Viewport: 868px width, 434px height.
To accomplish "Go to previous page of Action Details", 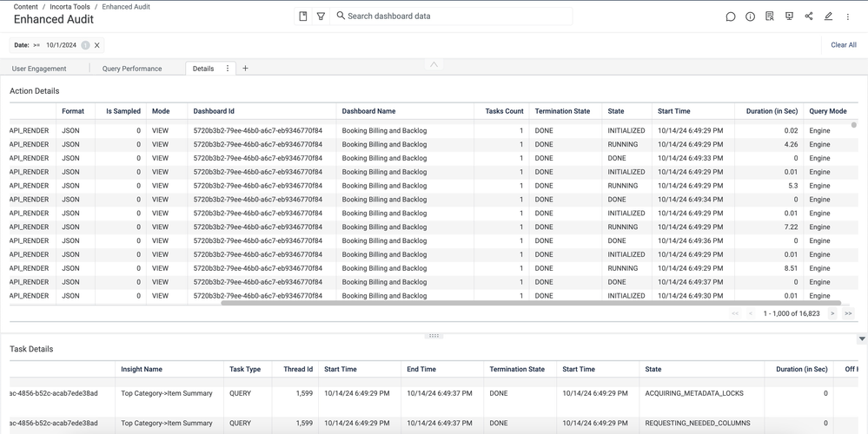I will (751, 313).
